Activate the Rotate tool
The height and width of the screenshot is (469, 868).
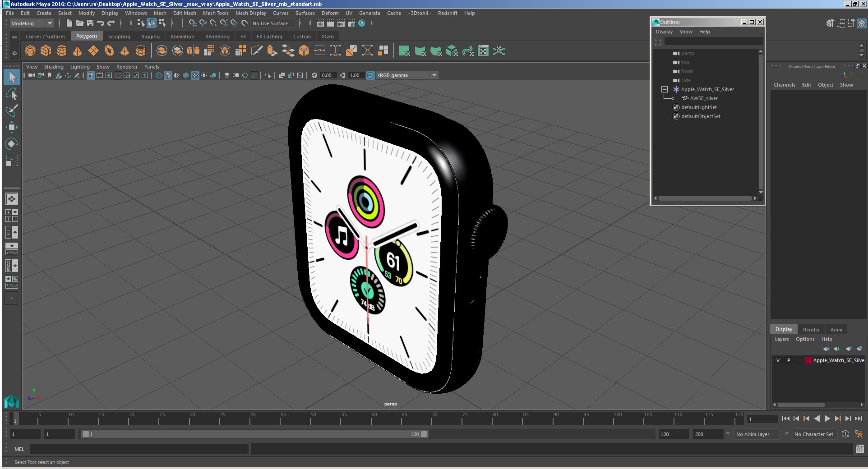point(12,144)
